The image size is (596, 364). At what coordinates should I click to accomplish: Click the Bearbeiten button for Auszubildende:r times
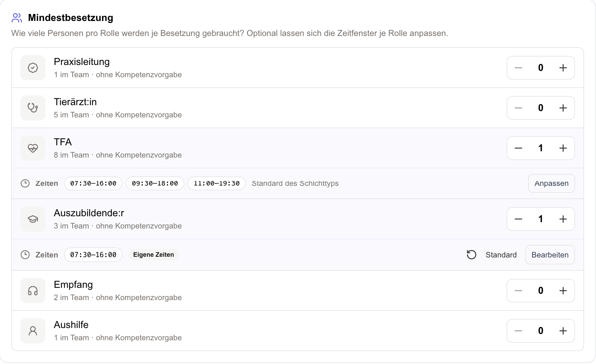click(x=550, y=255)
